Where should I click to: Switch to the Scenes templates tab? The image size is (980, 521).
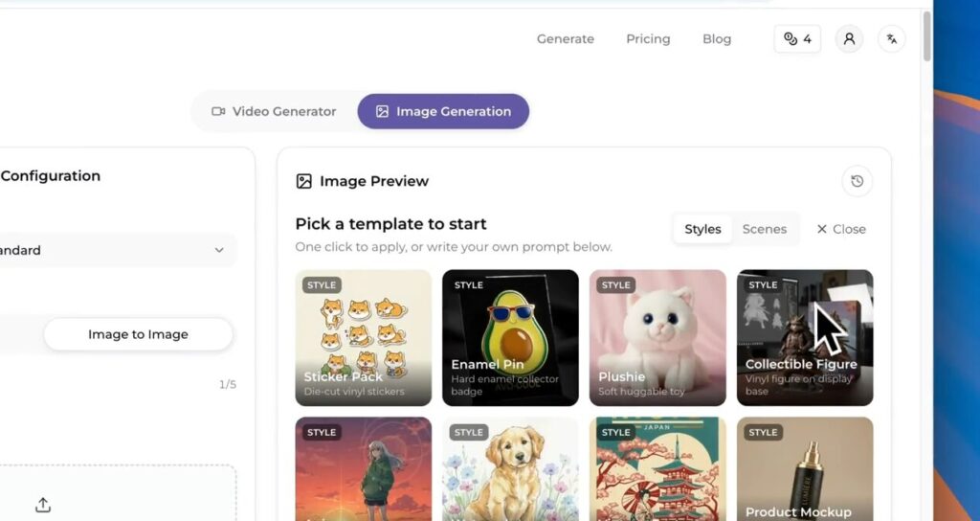(764, 229)
